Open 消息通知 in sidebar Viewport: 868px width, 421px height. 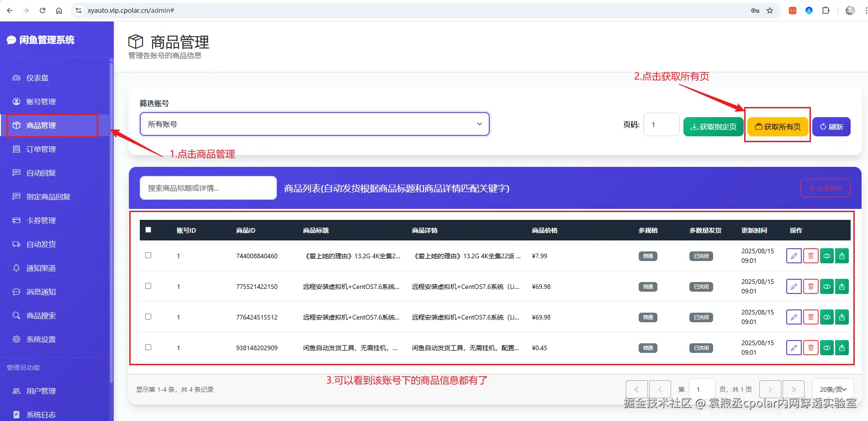pyautogui.click(x=55, y=292)
